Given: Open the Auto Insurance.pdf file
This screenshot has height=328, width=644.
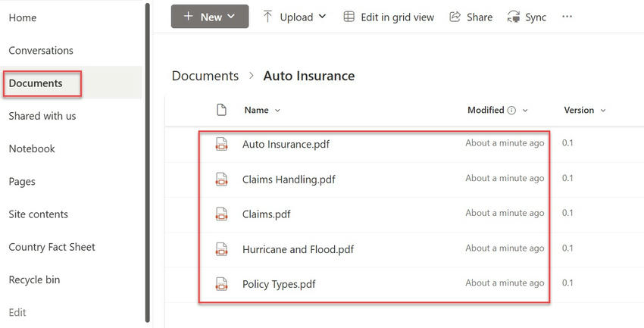Looking at the screenshot, I should point(286,145).
